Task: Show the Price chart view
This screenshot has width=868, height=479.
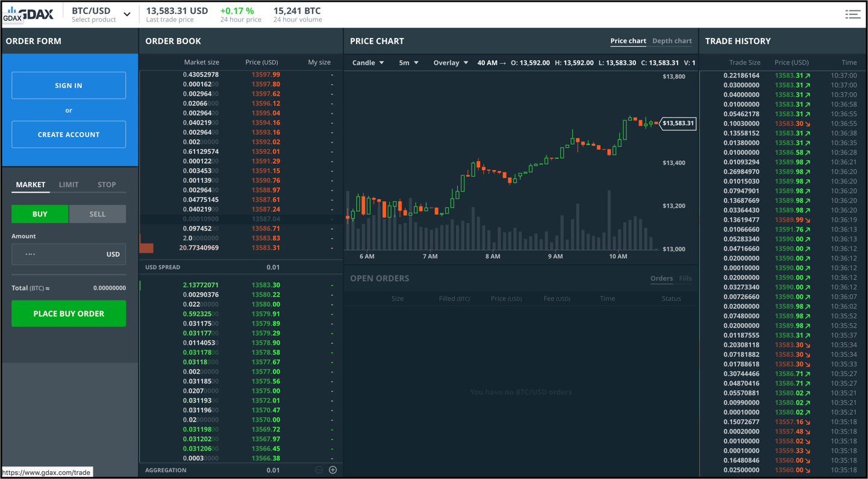Action: [x=628, y=41]
